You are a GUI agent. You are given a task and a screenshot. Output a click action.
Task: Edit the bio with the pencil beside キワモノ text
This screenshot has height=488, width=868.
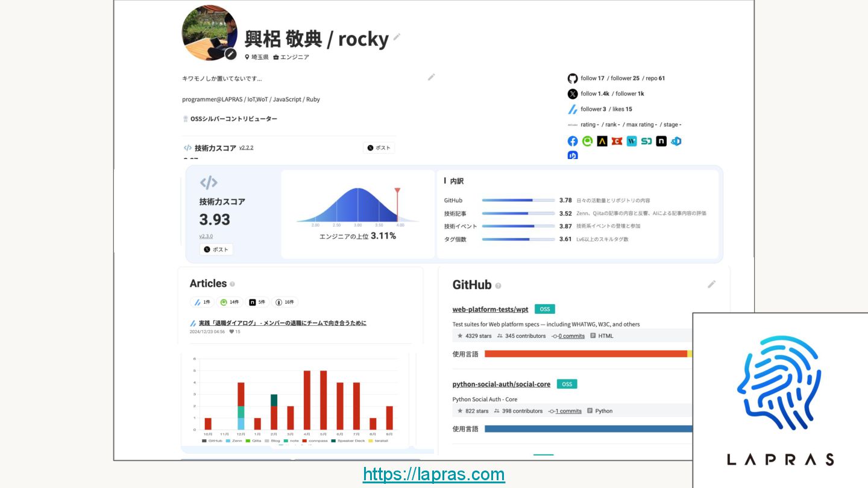pyautogui.click(x=431, y=77)
